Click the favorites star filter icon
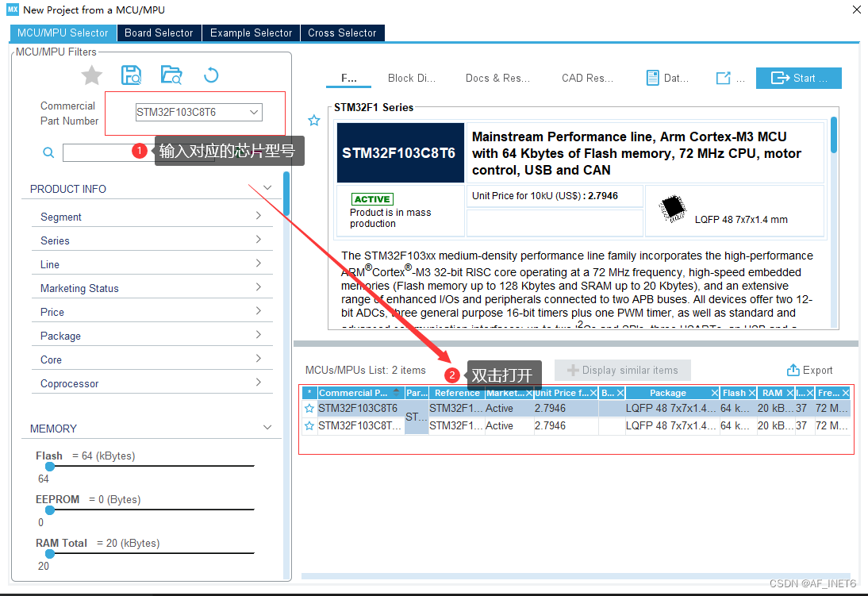Screen dimensions: 868x596 [x=92, y=75]
